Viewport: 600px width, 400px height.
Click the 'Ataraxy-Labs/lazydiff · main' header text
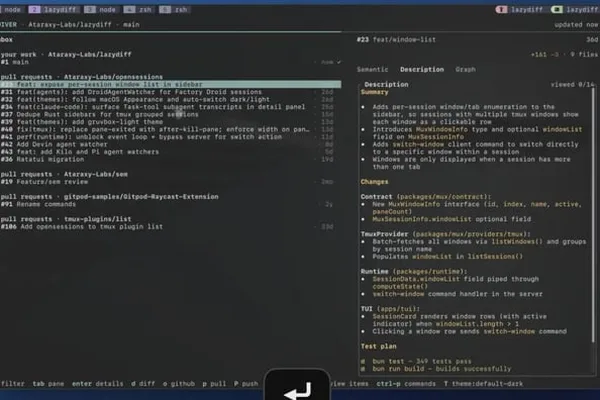pos(84,24)
